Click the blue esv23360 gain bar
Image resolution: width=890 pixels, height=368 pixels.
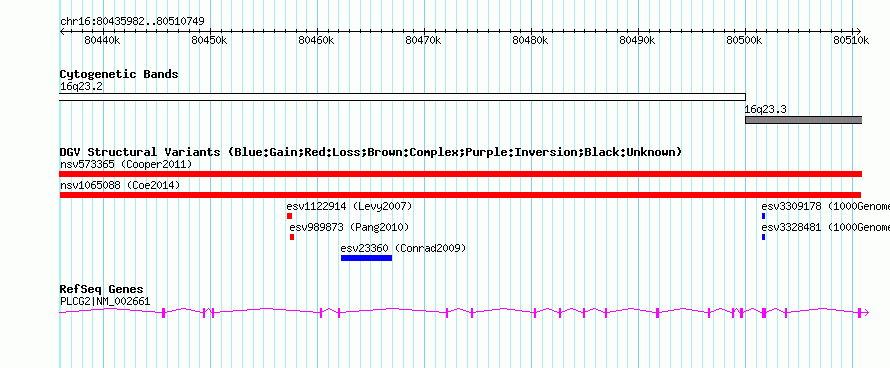coord(367,258)
